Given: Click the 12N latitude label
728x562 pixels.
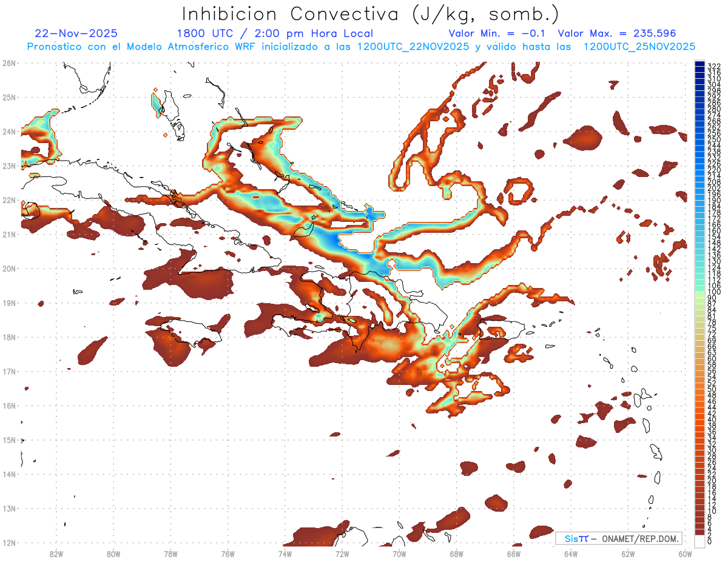Looking at the screenshot, I should click(8, 543).
